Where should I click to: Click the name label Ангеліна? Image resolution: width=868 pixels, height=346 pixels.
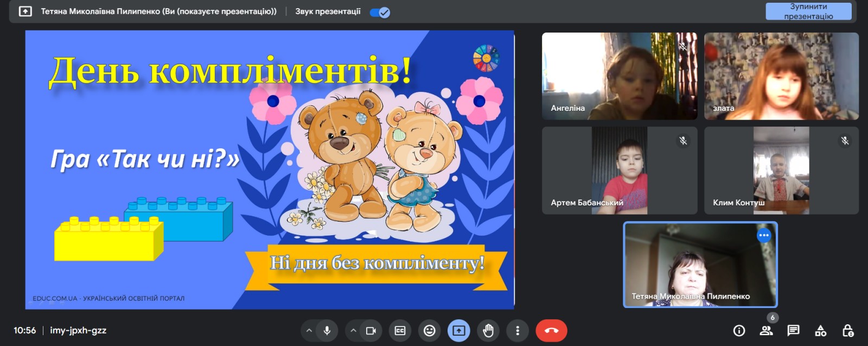[x=568, y=108]
